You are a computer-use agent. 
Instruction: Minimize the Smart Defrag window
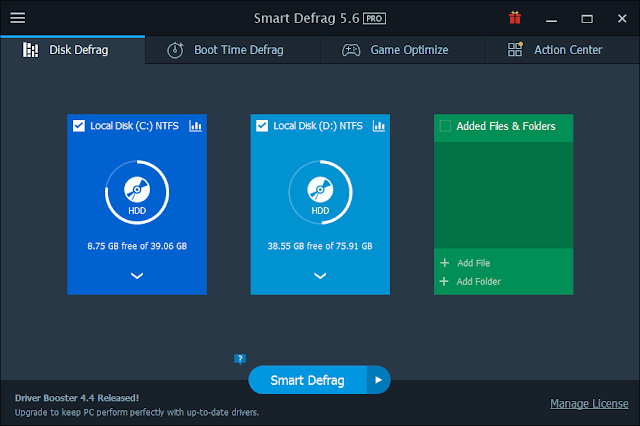point(551,19)
